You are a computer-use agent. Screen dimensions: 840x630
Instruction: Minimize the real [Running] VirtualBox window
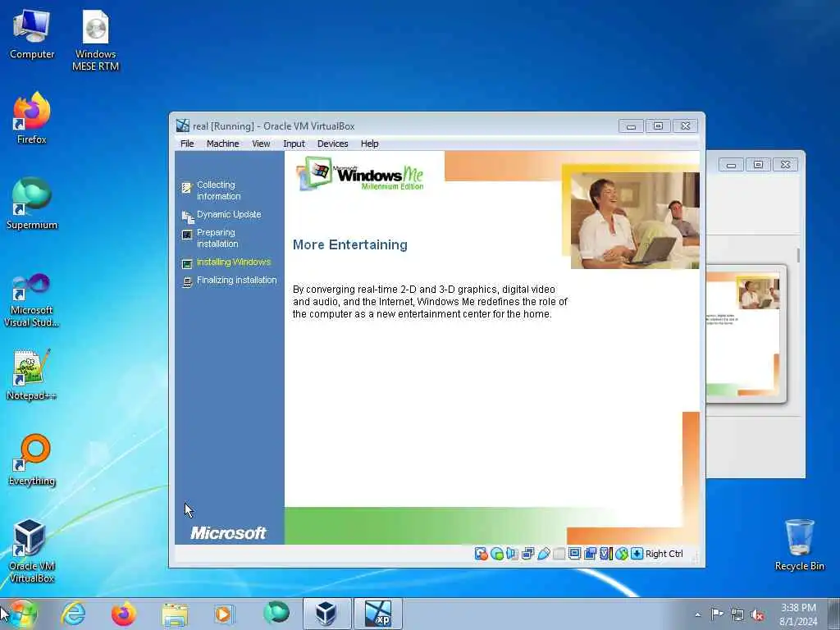(x=631, y=126)
